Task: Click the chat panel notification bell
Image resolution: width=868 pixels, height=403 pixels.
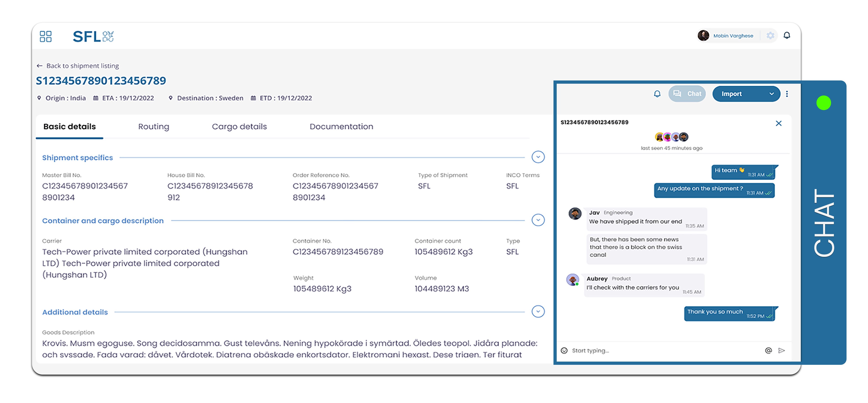Action: [x=657, y=94]
